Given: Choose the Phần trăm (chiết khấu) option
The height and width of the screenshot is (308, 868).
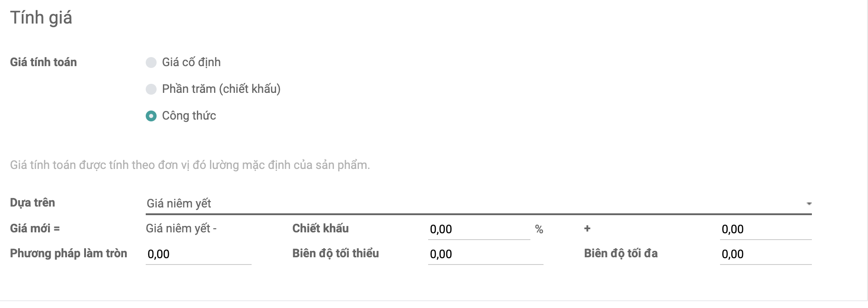Looking at the screenshot, I should 151,89.
